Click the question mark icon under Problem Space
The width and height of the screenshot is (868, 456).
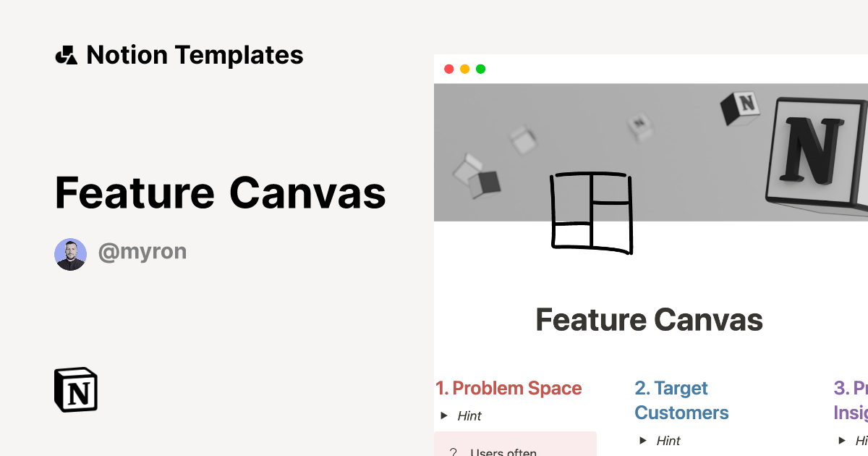[454, 452]
